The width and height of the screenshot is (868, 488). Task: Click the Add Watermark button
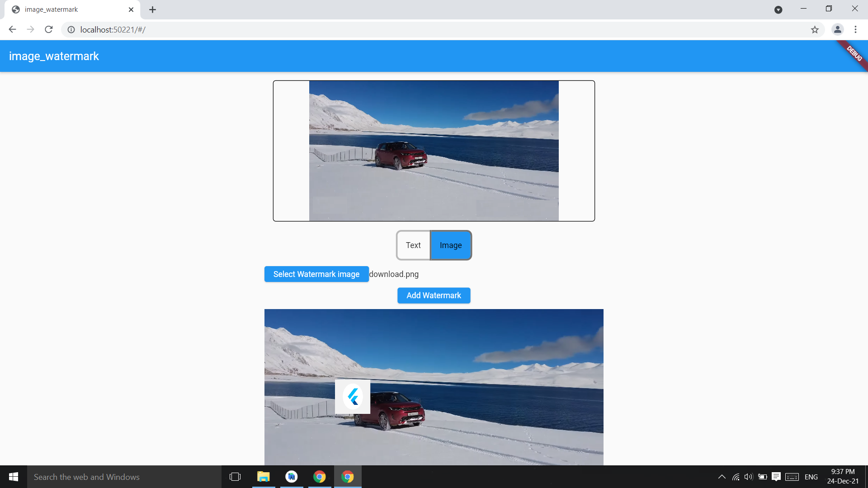[x=434, y=296]
